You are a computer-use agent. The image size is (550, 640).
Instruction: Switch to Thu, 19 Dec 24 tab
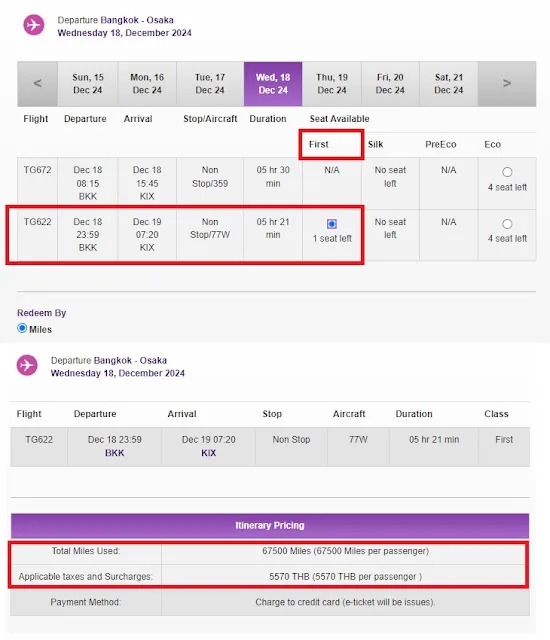[332, 84]
